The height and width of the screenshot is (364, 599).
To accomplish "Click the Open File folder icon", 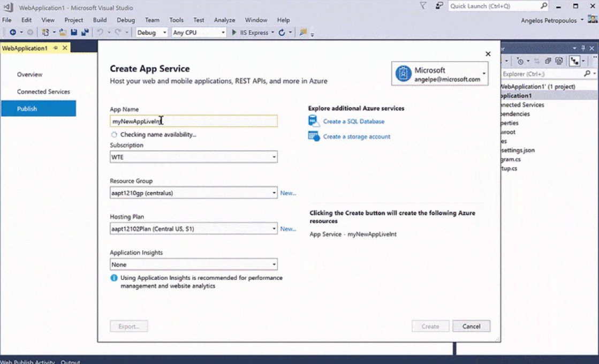I will click(63, 33).
